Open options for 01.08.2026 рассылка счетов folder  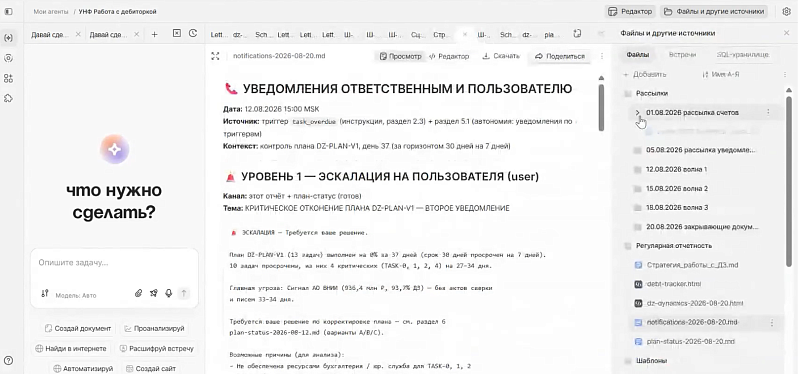click(768, 112)
